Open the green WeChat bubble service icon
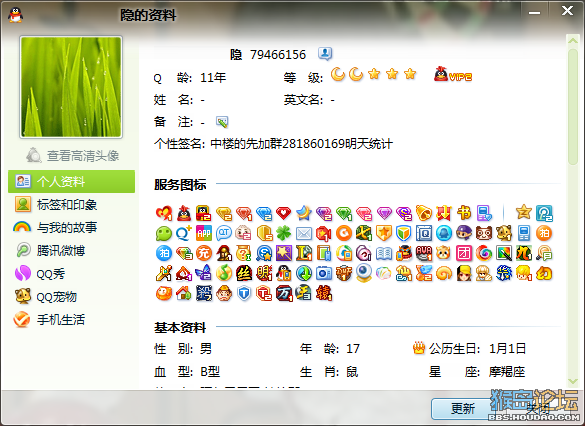Viewport: 585px width, 426px height. click(163, 234)
